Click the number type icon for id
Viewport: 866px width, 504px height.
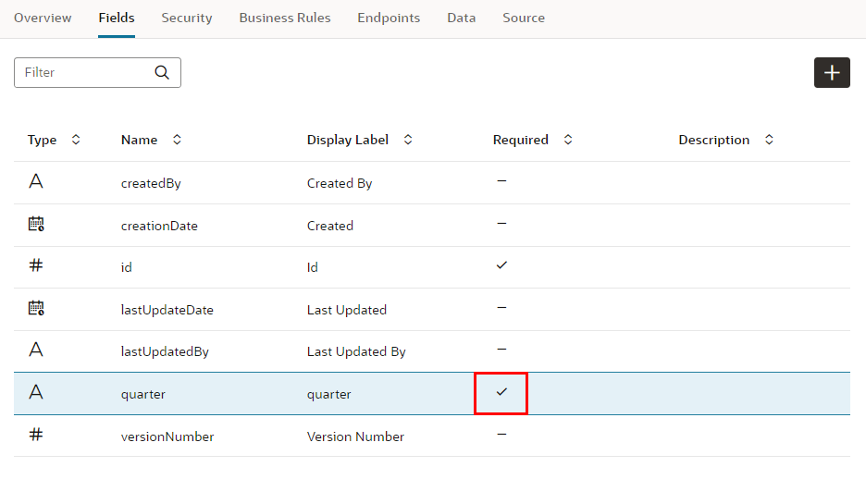[36, 265]
